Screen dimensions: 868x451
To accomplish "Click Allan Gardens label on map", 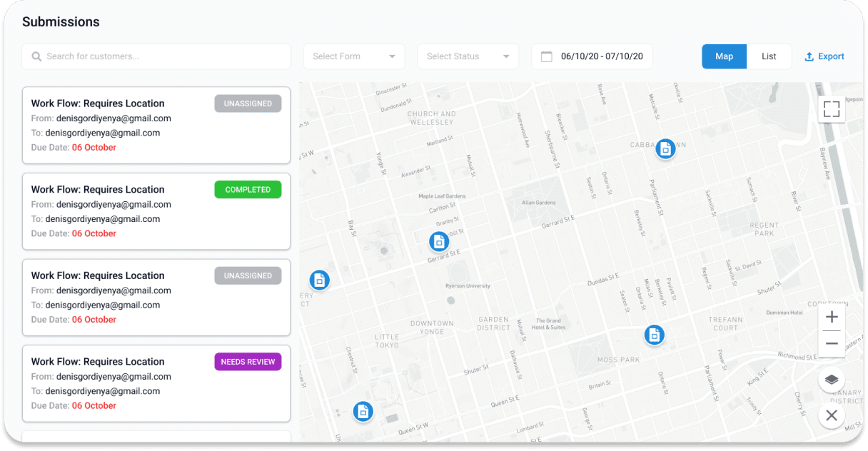I will pyautogui.click(x=539, y=203).
